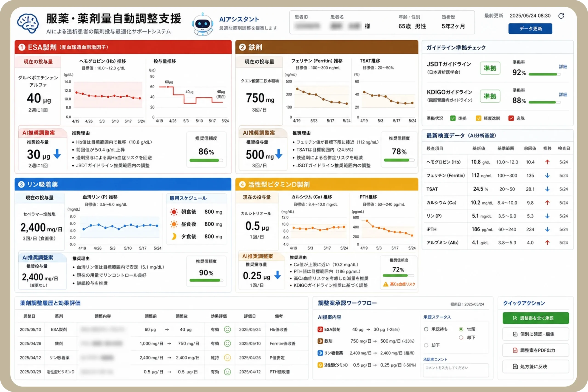Image resolution: width=588 pixels, height=392 pixels.
Task: Click the smiley face in the 鉄剤 history row
Action: [227, 343]
